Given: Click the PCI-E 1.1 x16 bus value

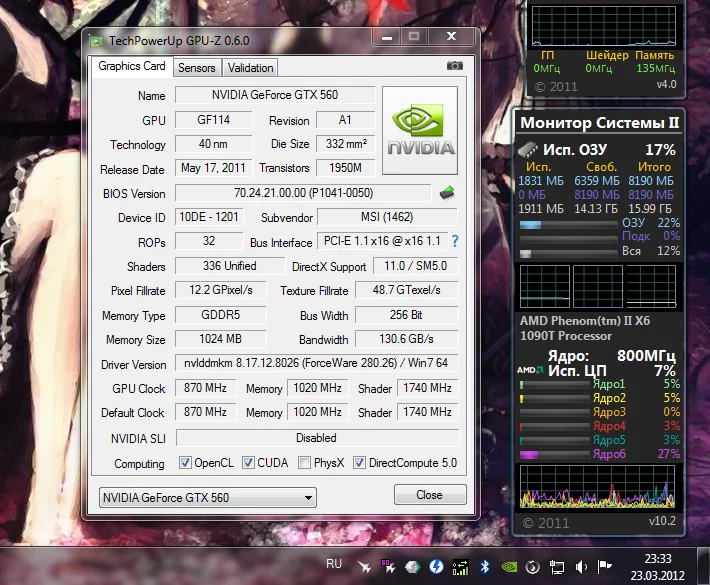Looking at the screenshot, I should pos(382,241).
